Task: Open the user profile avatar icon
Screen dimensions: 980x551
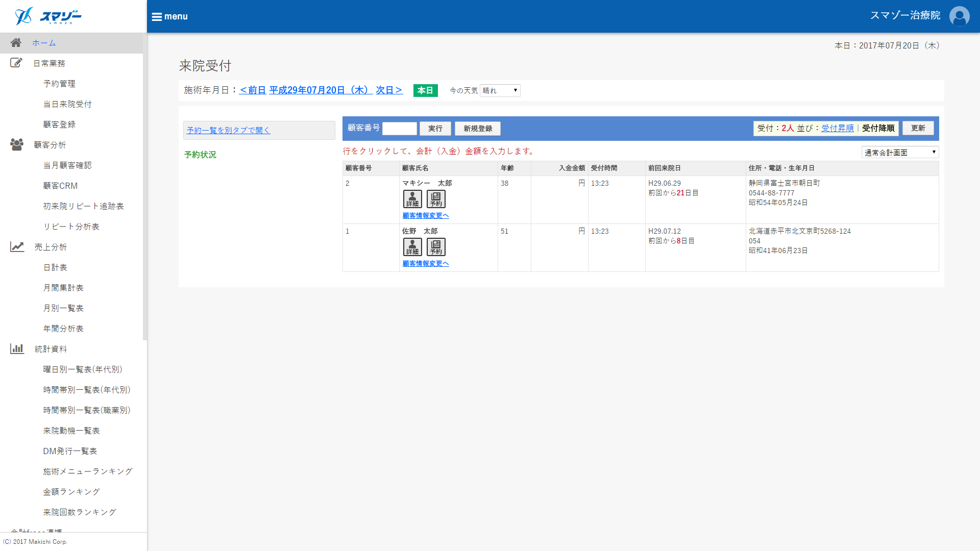Action: pos(959,16)
